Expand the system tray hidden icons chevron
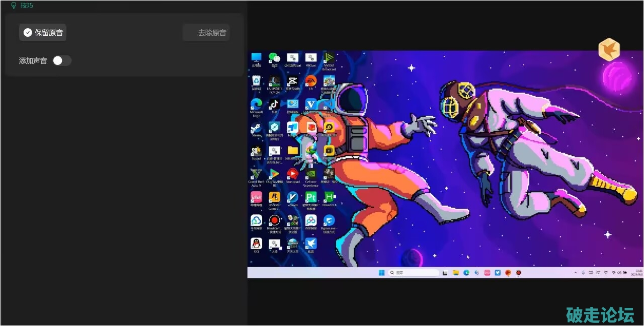Image resolution: width=644 pixels, height=326 pixels. tap(576, 273)
